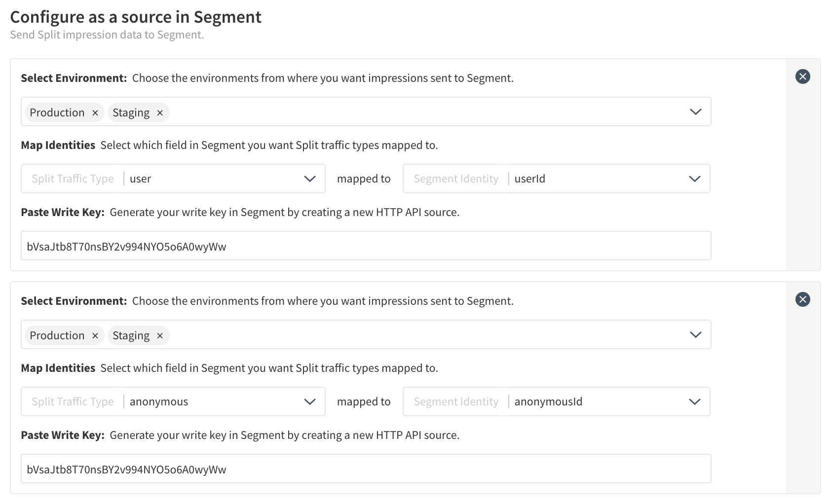Open the 'anonymousId' Segment Identity dropdown

592,401
